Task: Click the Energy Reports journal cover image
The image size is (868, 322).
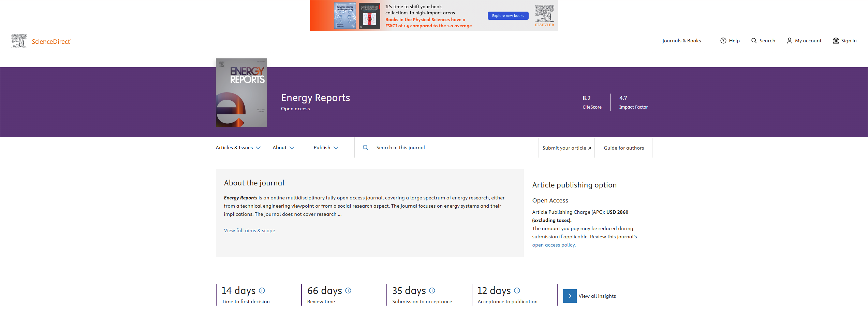Action: pyautogui.click(x=241, y=93)
